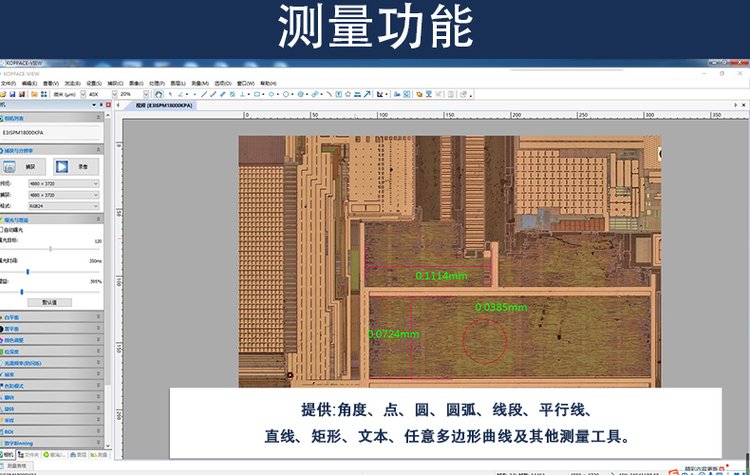Select the text annotation tool
Viewport: 750px width, 475px height.
[x=339, y=94]
